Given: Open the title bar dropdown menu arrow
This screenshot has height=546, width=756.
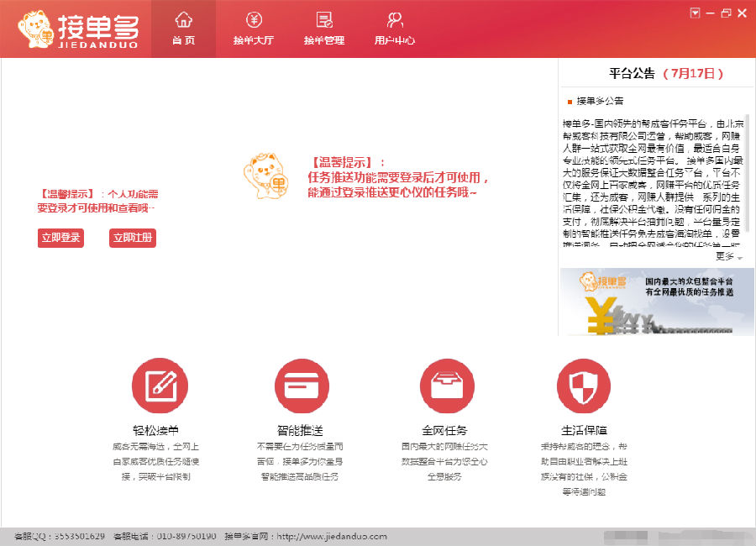Looking at the screenshot, I should [695, 13].
